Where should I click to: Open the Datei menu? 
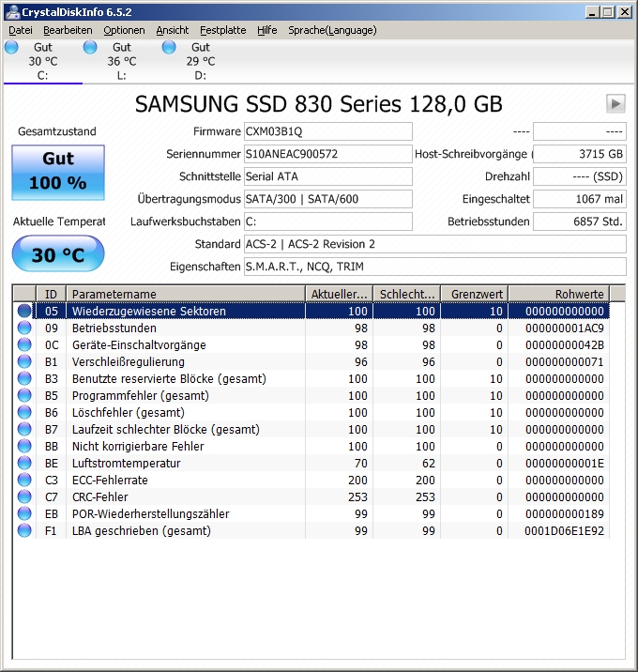coord(20,30)
